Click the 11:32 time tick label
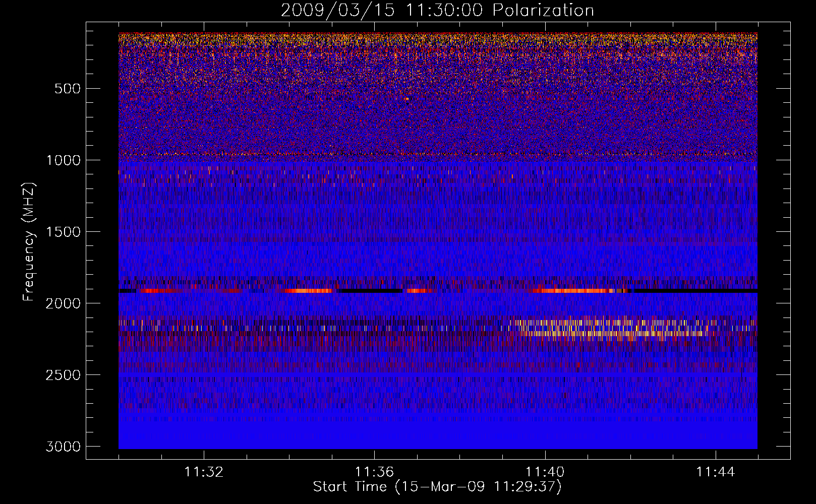The image size is (816, 504). 204,472
